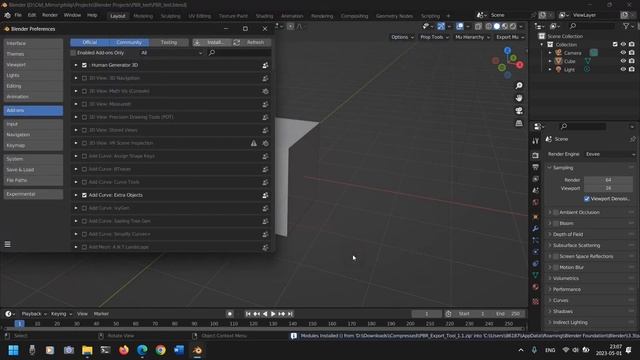Click the Render samples value field
The width and height of the screenshot is (640, 360).
click(608, 180)
